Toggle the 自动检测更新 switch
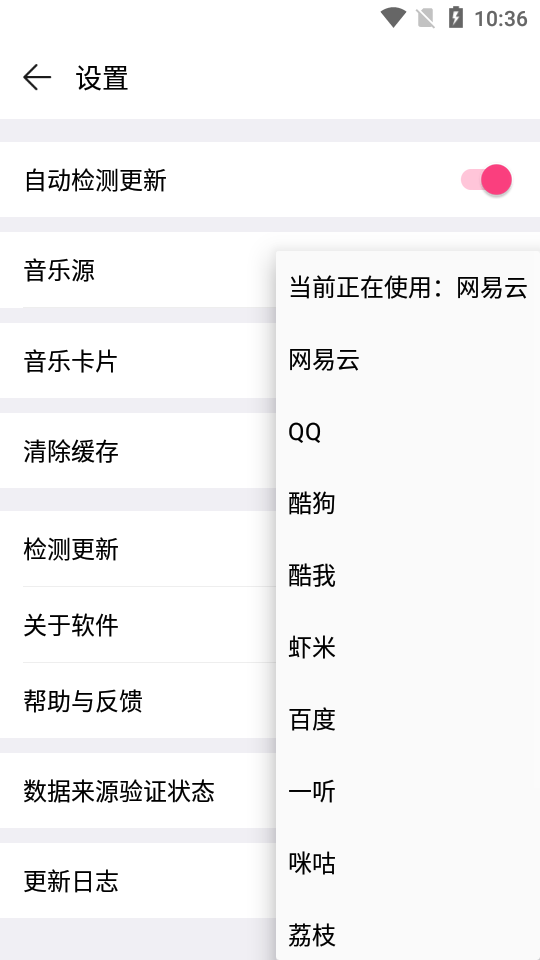 pyautogui.click(x=486, y=180)
